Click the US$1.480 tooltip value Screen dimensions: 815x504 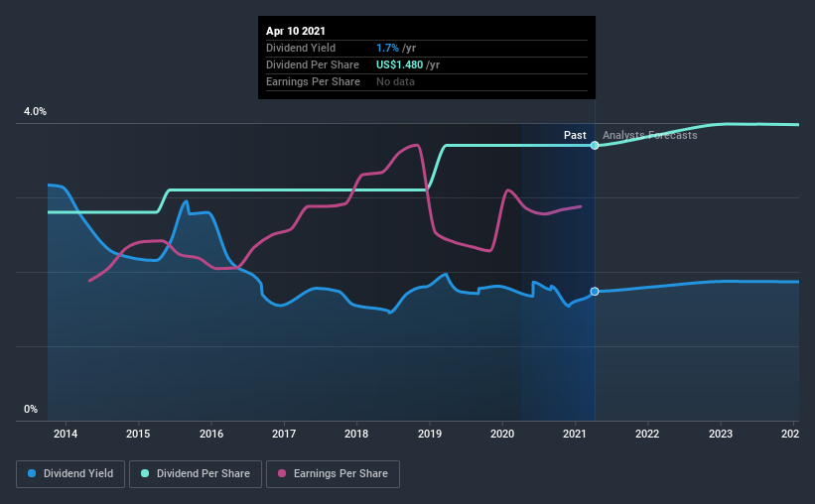(x=400, y=64)
